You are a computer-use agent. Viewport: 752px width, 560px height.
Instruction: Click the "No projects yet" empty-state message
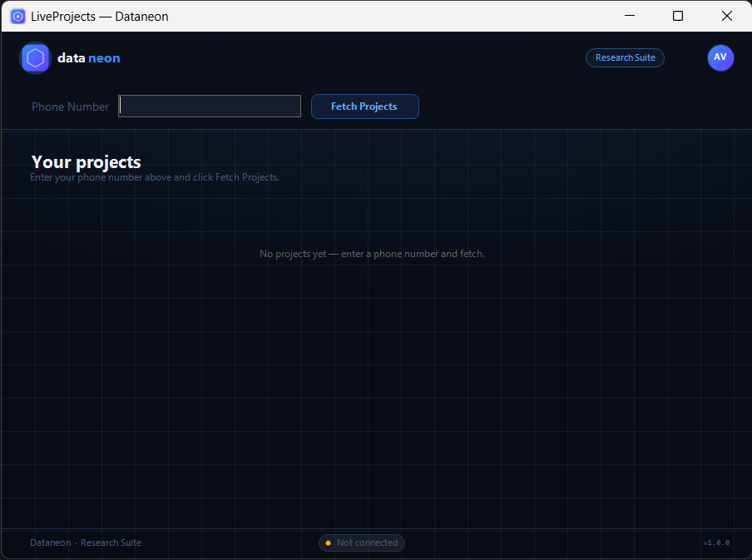[372, 253]
